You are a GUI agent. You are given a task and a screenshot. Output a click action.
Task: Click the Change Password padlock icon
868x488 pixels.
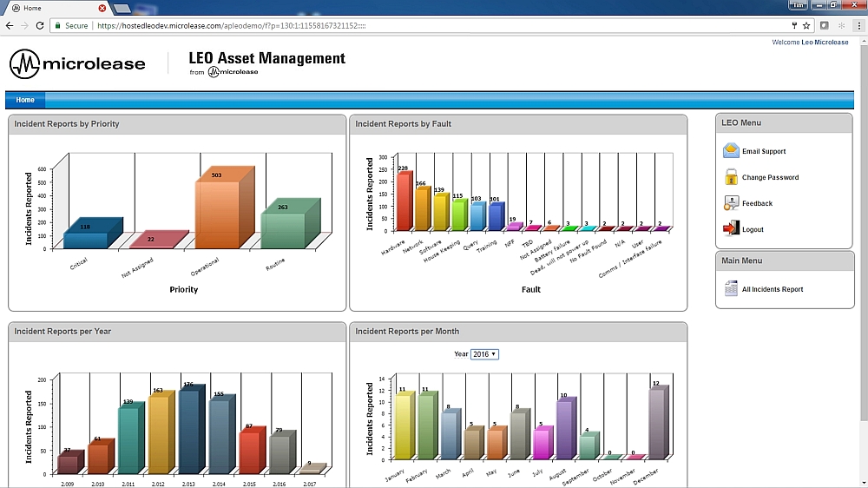click(731, 177)
